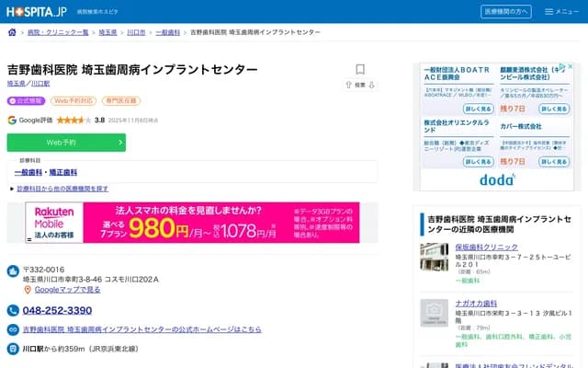588x368 pixels.
Task: Click the AdChoices icon on doda ad
Action: (562, 66)
